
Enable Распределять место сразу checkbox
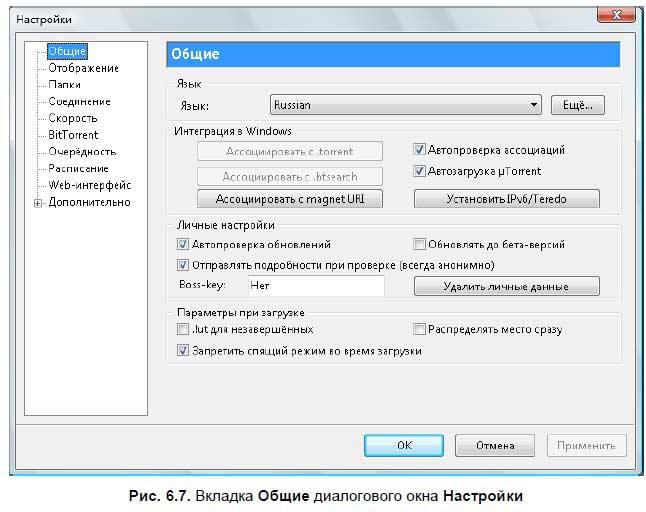click(419, 329)
